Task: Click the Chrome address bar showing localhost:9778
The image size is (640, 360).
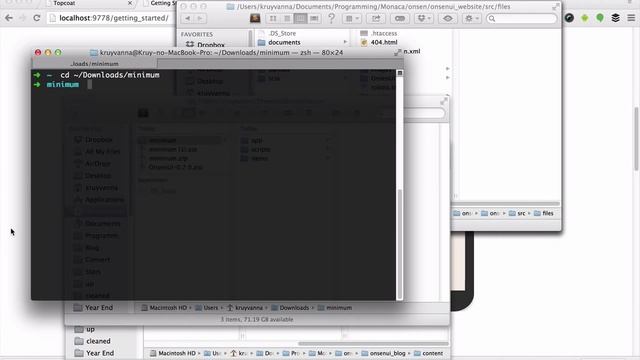Action: pyautogui.click(x=111, y=18)
